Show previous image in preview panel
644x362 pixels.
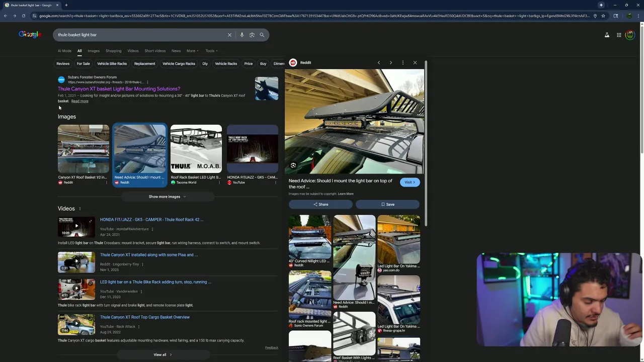tap(379, 63)
